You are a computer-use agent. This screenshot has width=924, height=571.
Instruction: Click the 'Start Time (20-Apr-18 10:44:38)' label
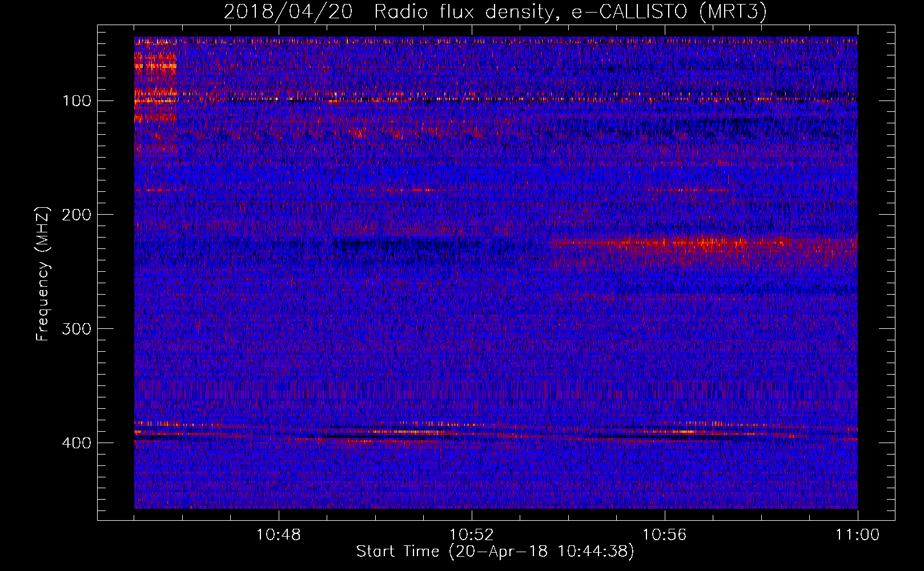click(495, 552)
